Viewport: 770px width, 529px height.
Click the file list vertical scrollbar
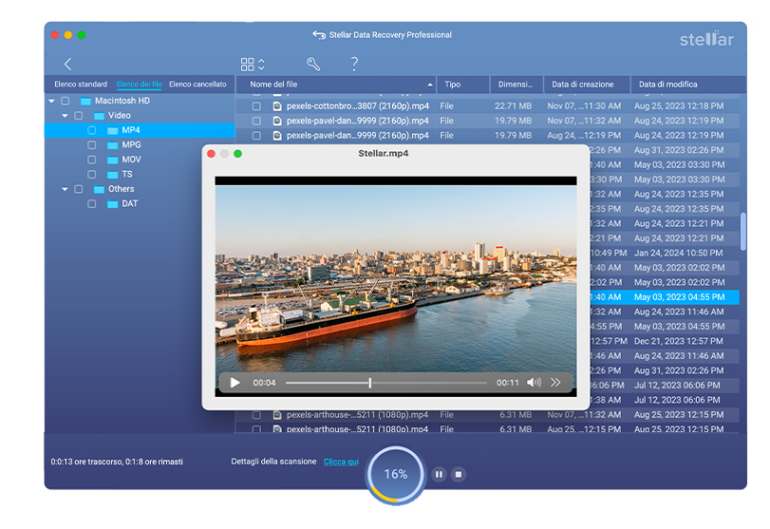[743, 231]
